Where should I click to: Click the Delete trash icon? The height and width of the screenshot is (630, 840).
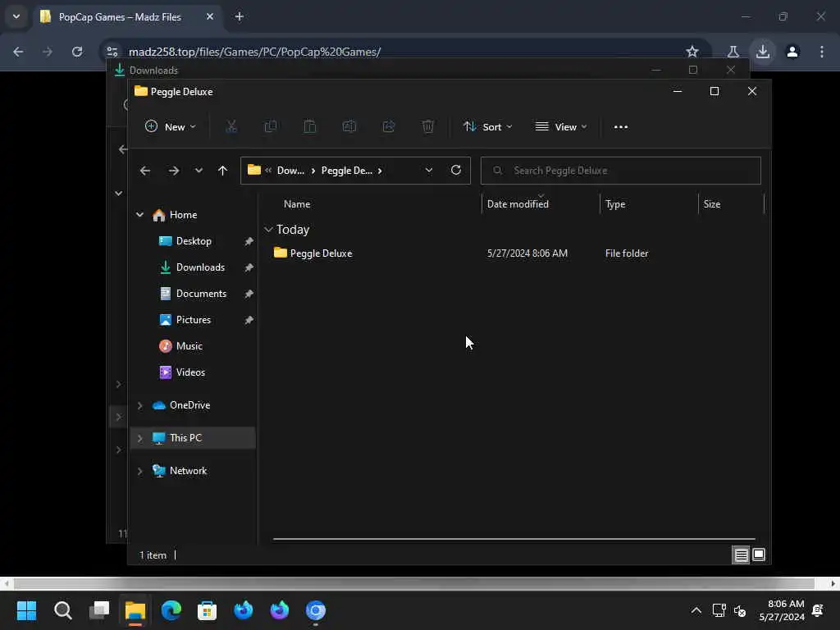pos(428,127)
